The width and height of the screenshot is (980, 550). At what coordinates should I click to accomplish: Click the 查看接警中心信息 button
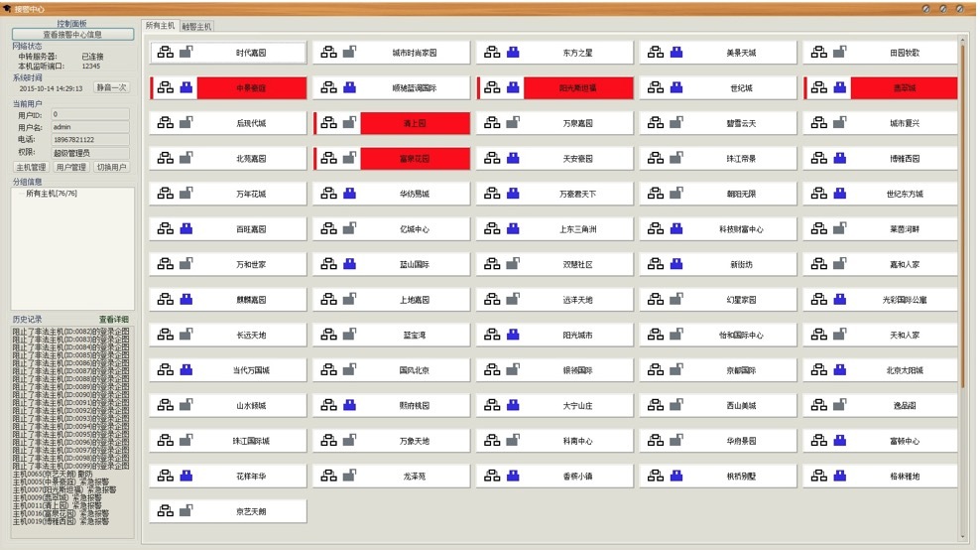pos(72,34)
